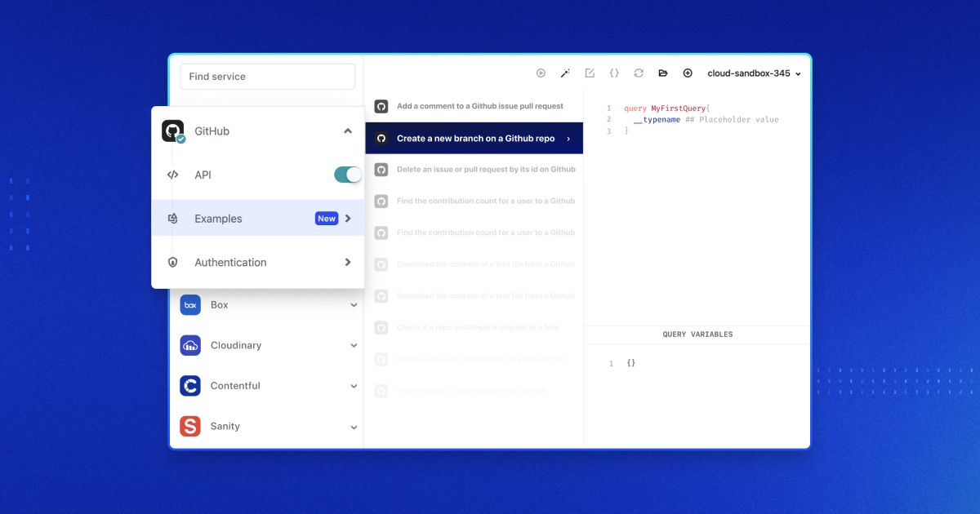The width and height of the screenshot is (980, 514).
Task: Click the Contentful service logo
Action: (x=190, y=386)
